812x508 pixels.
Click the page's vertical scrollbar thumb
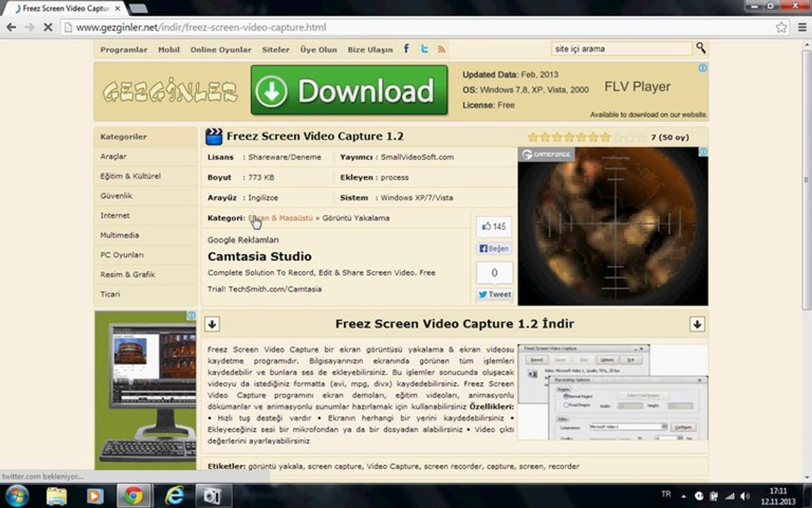click(x=806, y=179)
